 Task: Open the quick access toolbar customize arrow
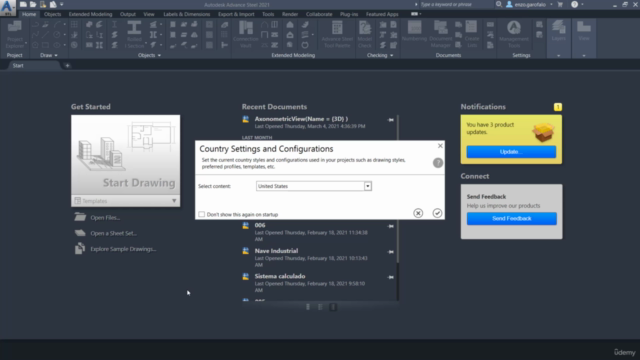tap(62, 4)
